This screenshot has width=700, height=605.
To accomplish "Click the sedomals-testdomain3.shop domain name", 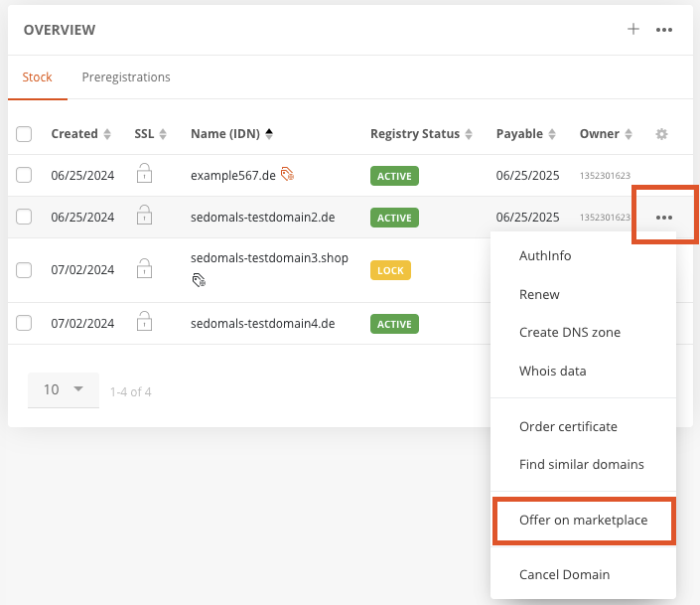I will tap(269, 258).
